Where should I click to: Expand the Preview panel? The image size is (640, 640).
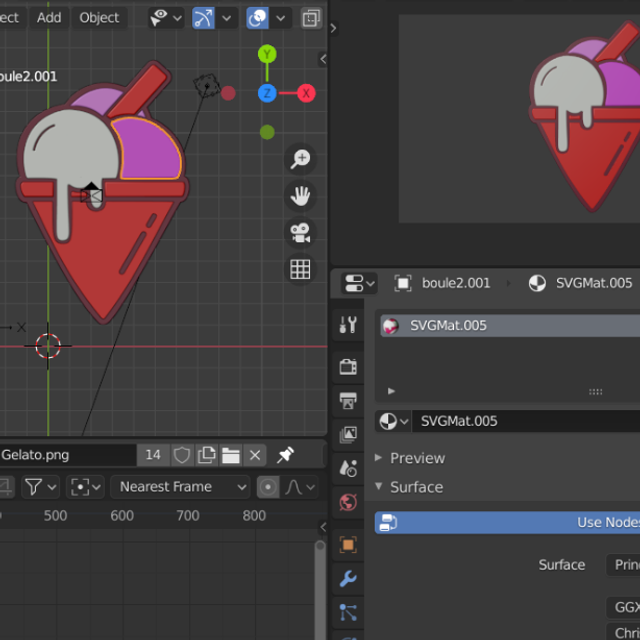tap(417, 458)
